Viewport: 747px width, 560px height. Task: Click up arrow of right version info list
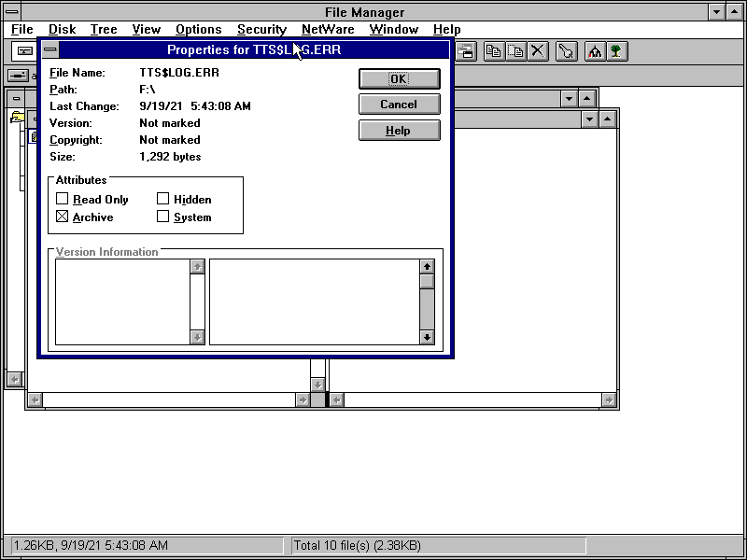(427, 266)
